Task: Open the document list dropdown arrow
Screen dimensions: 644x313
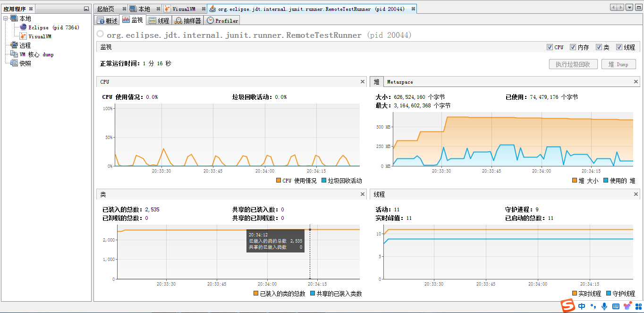Action: pos(629,7)
